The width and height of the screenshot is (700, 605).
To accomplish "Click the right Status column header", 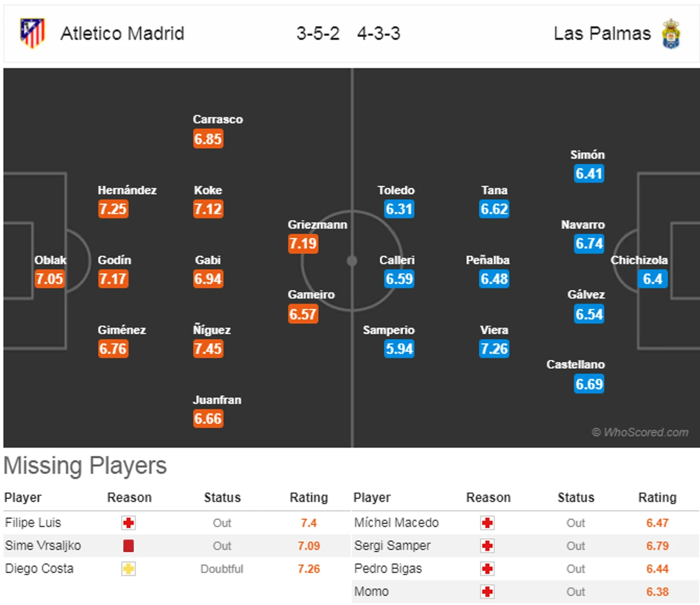I will tap(576, 498).
